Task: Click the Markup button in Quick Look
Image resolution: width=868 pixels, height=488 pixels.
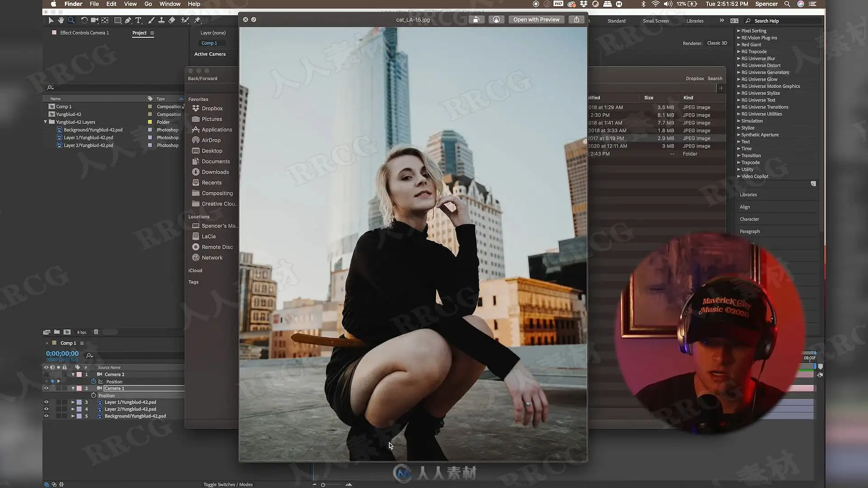Action: tap(496, 19)
